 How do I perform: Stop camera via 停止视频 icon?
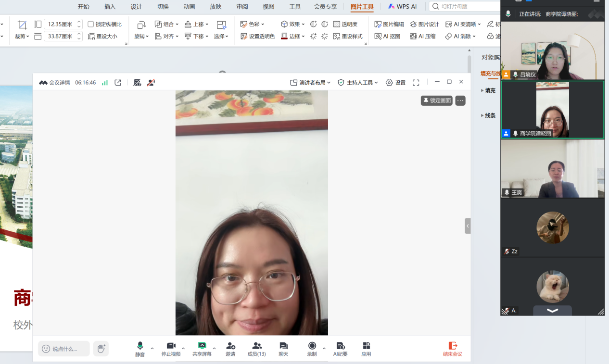click(x=171, y=348)
